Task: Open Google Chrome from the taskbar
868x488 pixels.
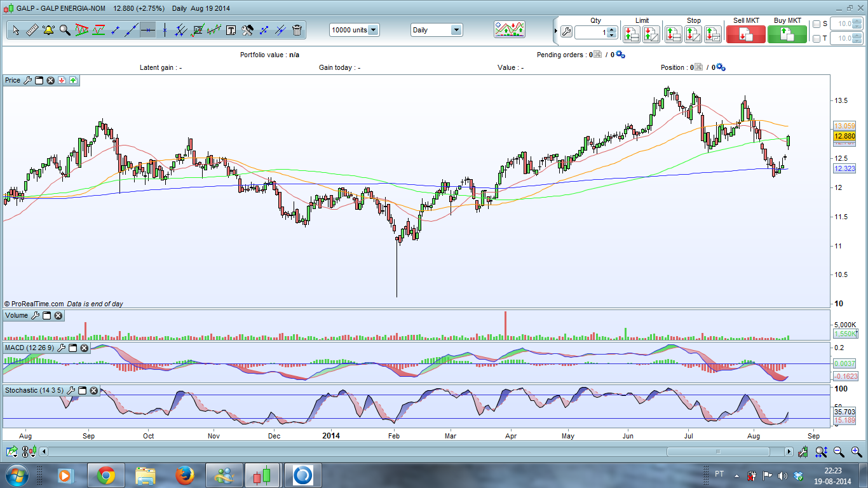Action: coord(105,475)
